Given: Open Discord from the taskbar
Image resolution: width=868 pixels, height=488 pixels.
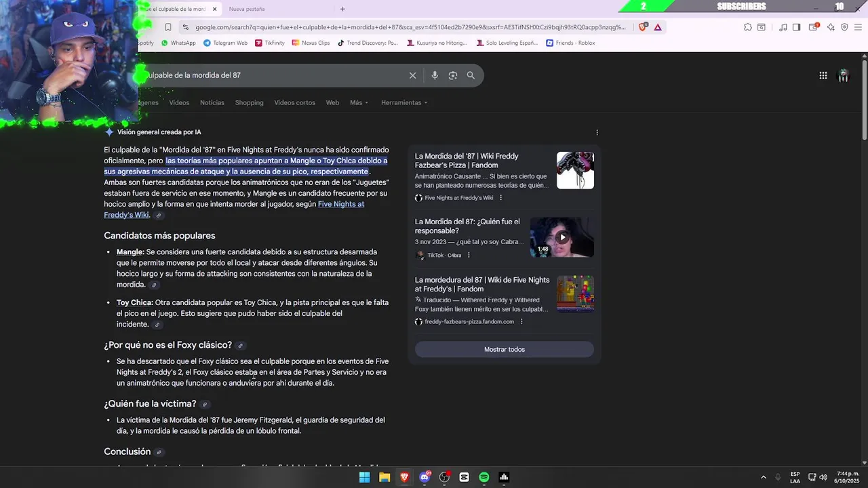Looking at the screenshot, I should [425, 477].
